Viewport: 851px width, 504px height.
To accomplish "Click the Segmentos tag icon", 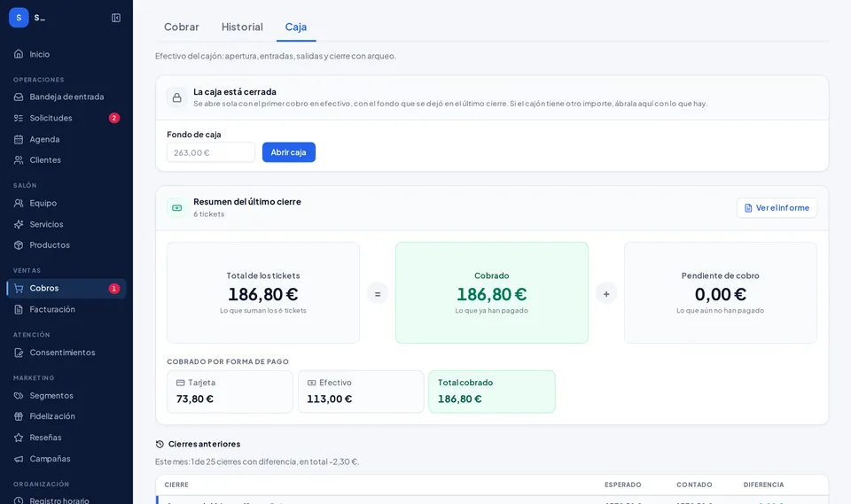I will [x=19, y=396].
